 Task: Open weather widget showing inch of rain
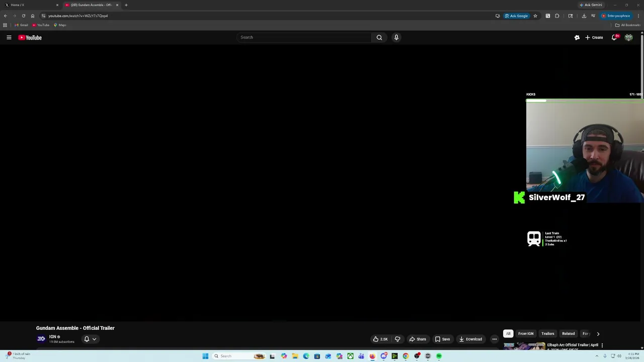(18, 356)
